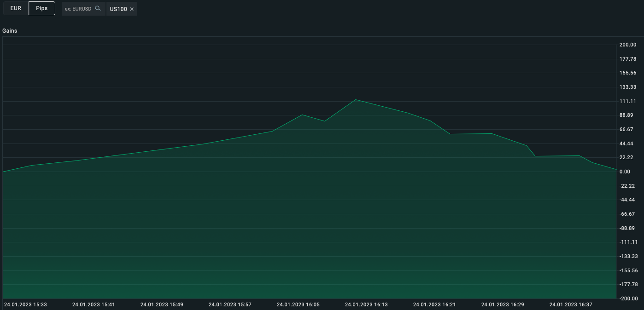The height and width of the screenshot is (310, 644).
Task: Click the 22.22 y-axis label
Action: point(626,157)
